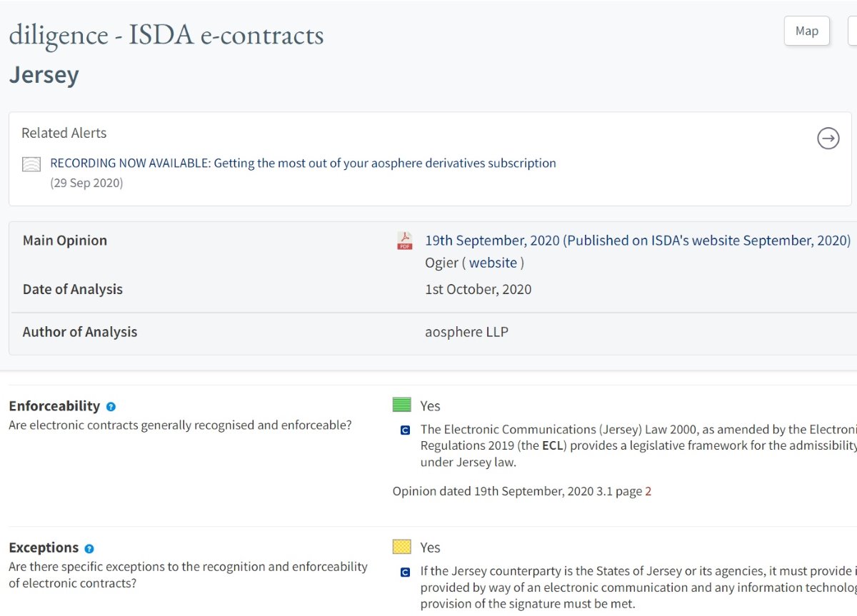
Task: Click the alert document icon beside recording notice
Action: click(x=31, y=164)
